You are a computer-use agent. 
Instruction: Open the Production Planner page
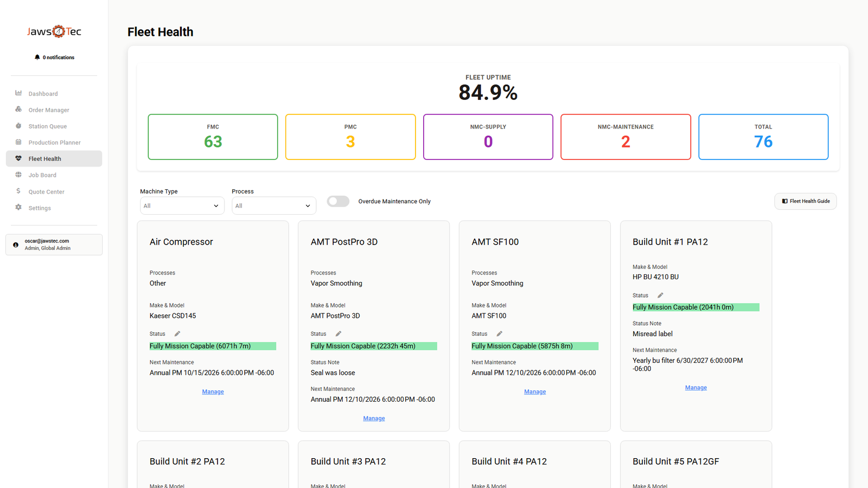pyautogui.click(x=54, y=143)
